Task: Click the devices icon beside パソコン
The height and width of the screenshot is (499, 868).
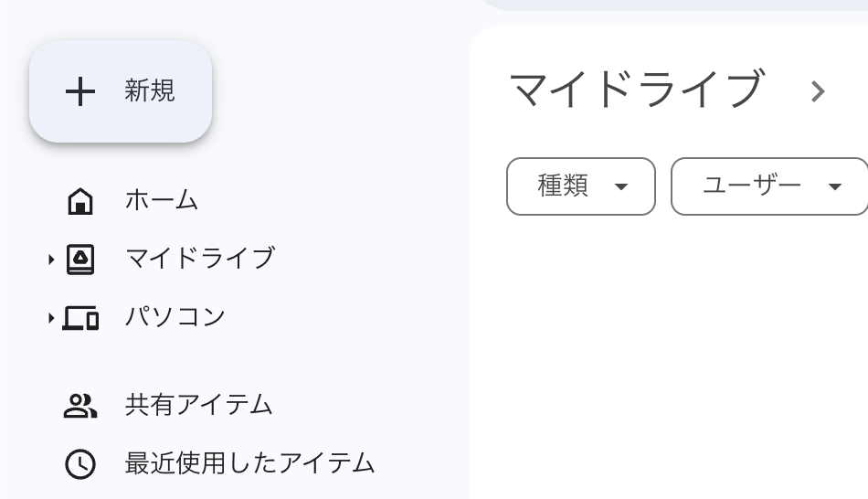Action: coord(80,318)
